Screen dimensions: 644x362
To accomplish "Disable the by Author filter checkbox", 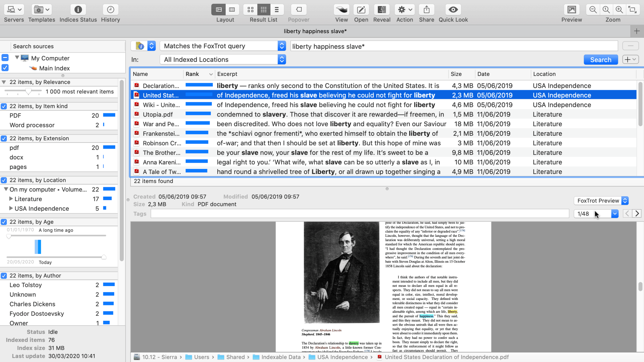I will tap(4, 276).
